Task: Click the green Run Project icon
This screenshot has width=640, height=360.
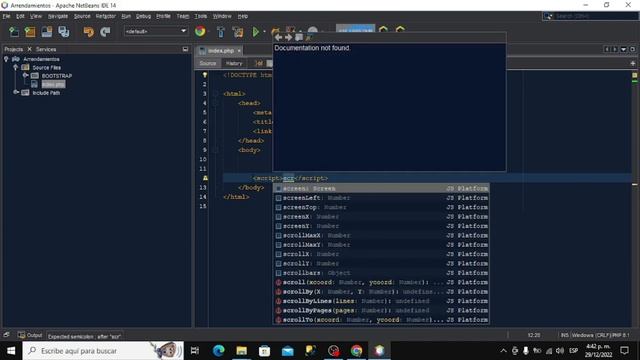Action: 256,31
